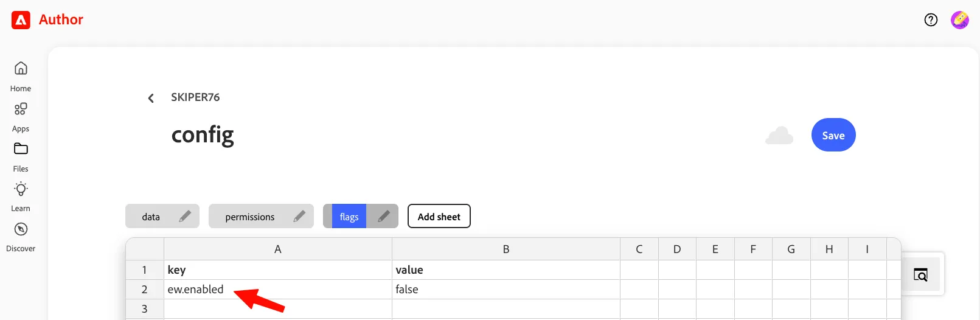Go back with the chevron arrow
This screenshot has width=980, height=320.
click(151, 98)
